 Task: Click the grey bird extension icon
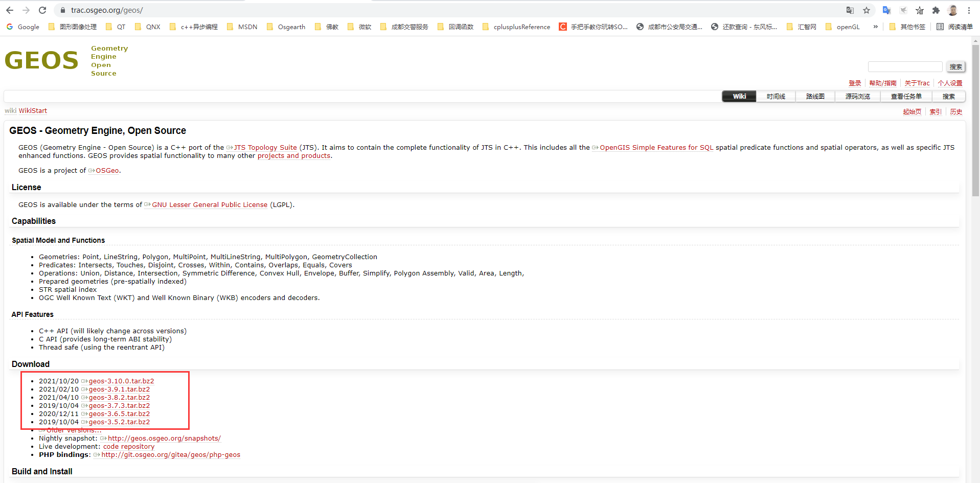tap(903, 10)
